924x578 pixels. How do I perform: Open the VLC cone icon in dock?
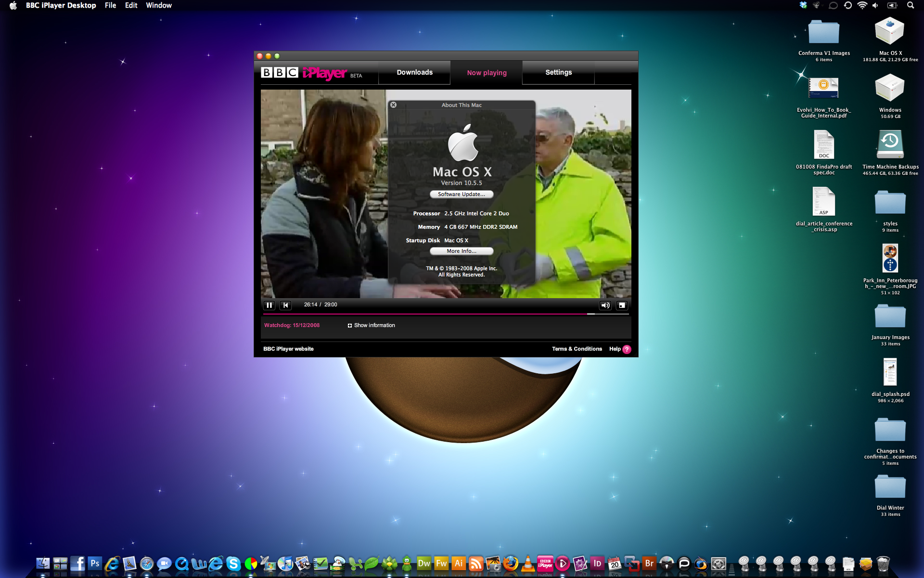[528, 563]
